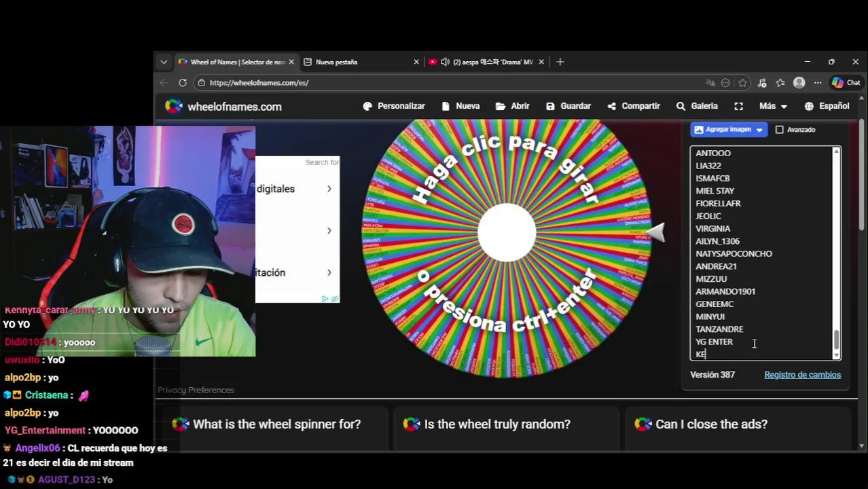
Task: Click the names list scrollbar thumb
Action: (x=836, y=340)
